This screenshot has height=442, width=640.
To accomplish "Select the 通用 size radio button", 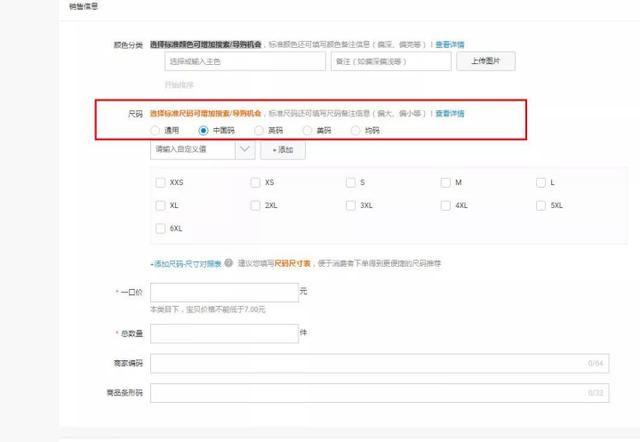I will 155,131.
